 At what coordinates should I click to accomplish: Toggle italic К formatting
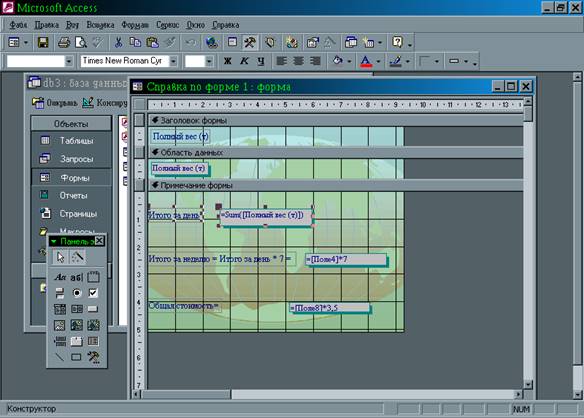[x=244, y=61]
